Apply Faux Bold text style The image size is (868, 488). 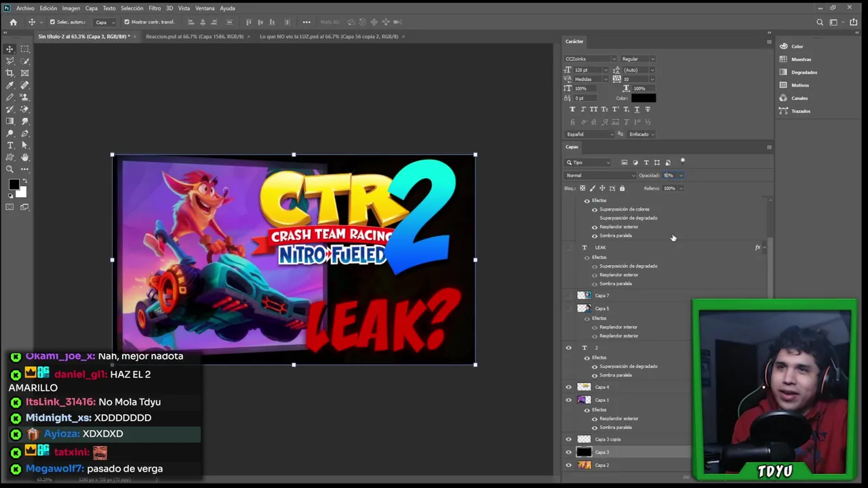point(572,109)
